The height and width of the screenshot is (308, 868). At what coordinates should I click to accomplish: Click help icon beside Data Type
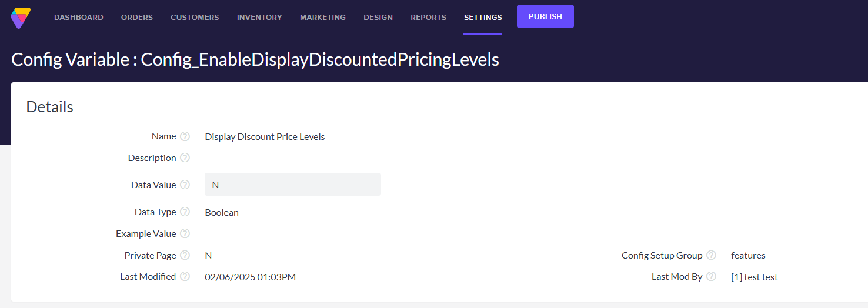point(185,212)
